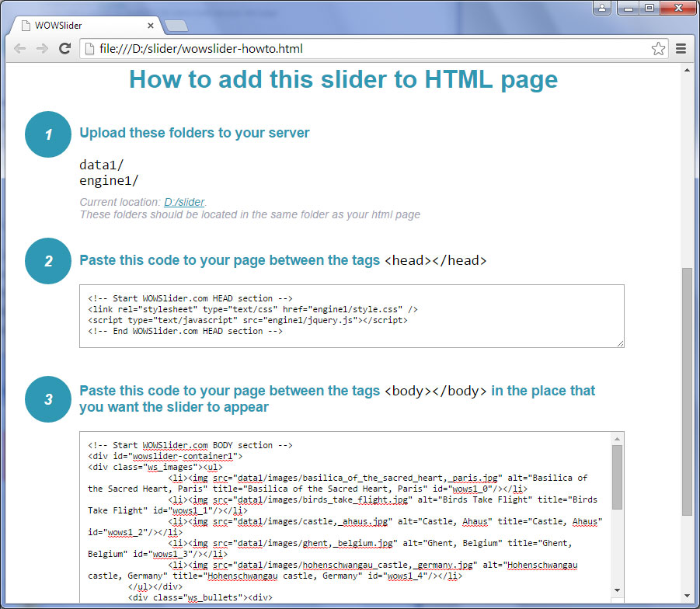700x609 pixels.
Task: Select the WOWSlider tab
Action: click(85, 26)
